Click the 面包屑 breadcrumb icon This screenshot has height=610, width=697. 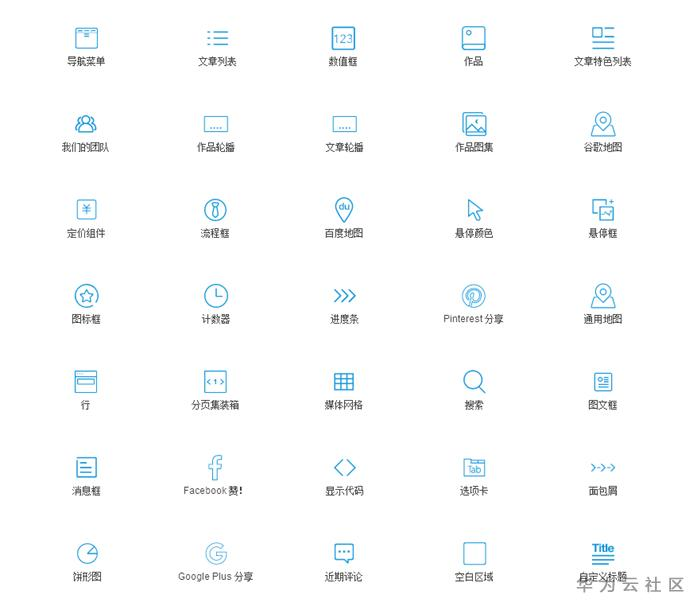(603, 467)
